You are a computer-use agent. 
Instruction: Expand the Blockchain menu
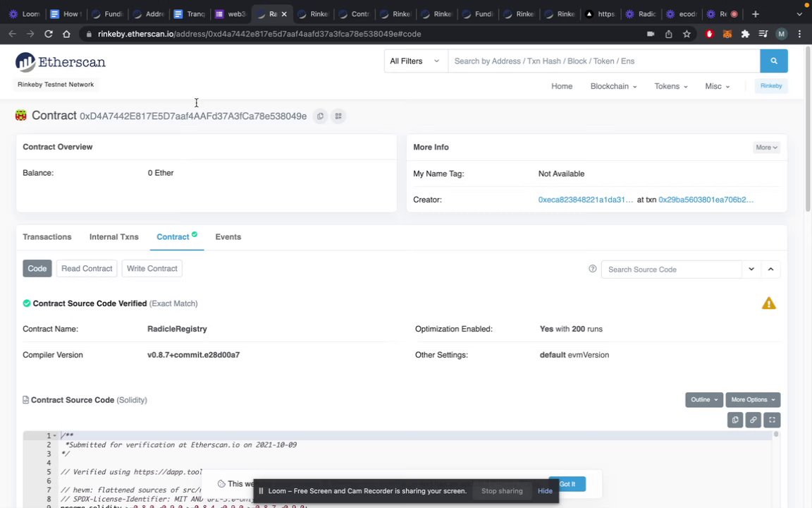(613, 87)
